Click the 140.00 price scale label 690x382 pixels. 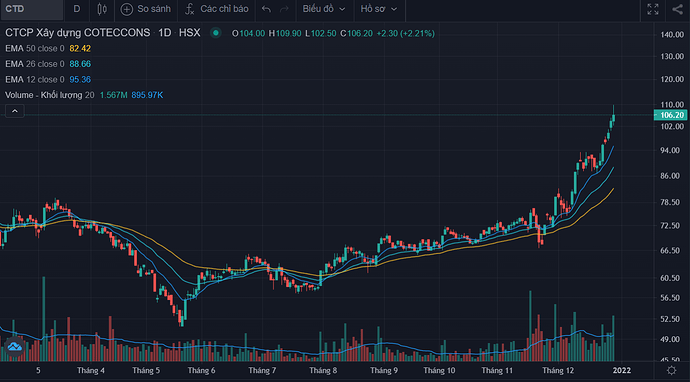click(x=672, y=35)
